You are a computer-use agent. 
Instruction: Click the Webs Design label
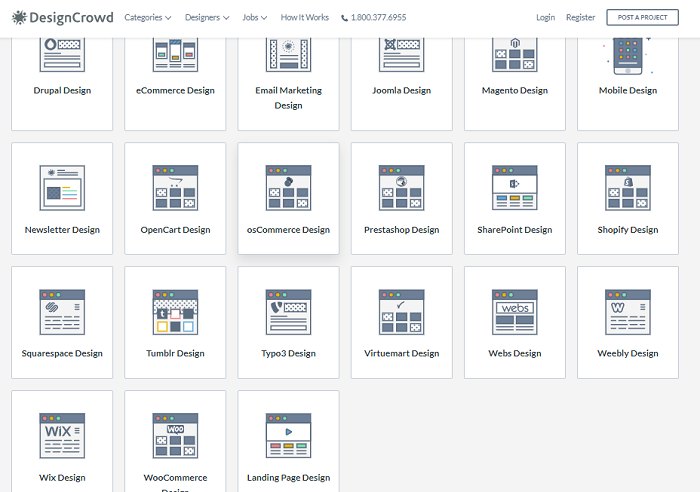coord(515,353)
